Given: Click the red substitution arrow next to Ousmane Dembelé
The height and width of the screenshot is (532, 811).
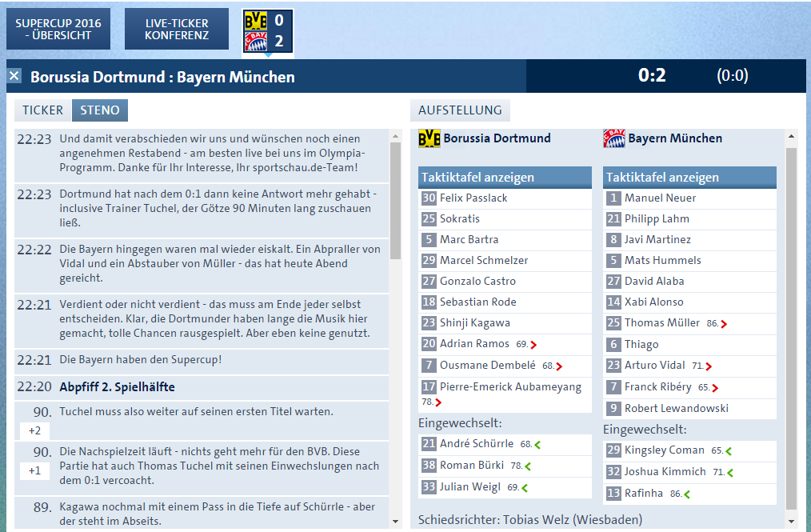Looking at the screenshot, I should click(559, 366).
